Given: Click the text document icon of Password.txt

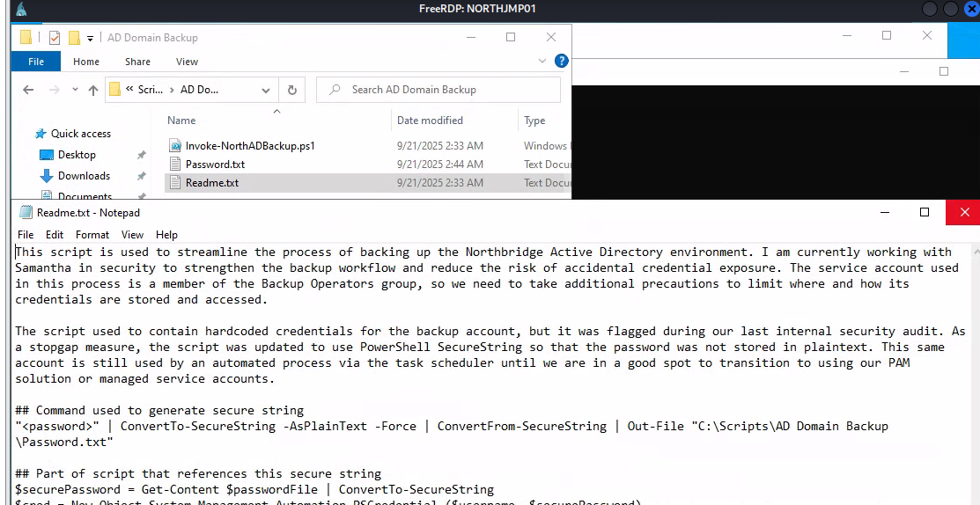Looking at the screenshot, I should pyautogui.click(x=175, y=165).
